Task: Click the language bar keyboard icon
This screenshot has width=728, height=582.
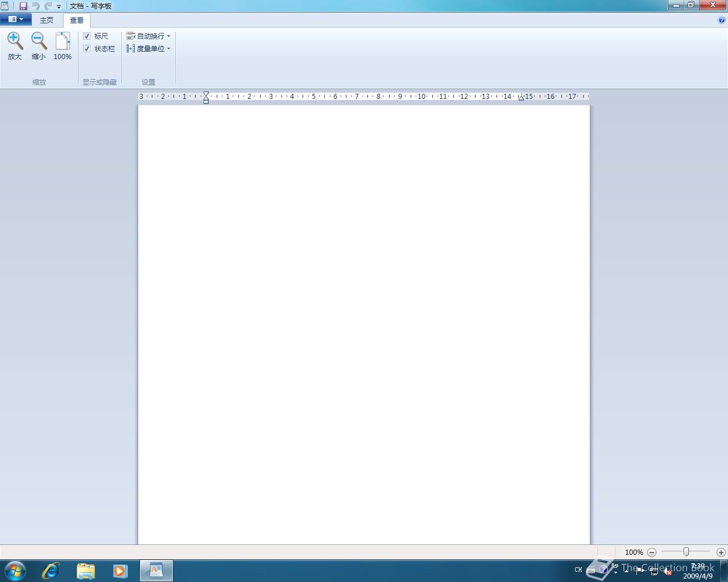Action: (591, 569)
